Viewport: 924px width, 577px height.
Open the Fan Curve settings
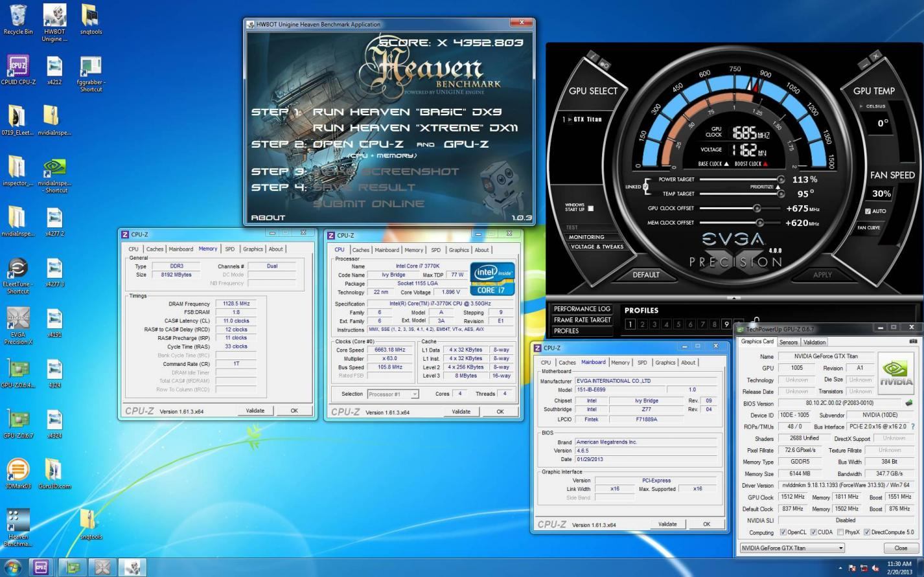point(869,227)
